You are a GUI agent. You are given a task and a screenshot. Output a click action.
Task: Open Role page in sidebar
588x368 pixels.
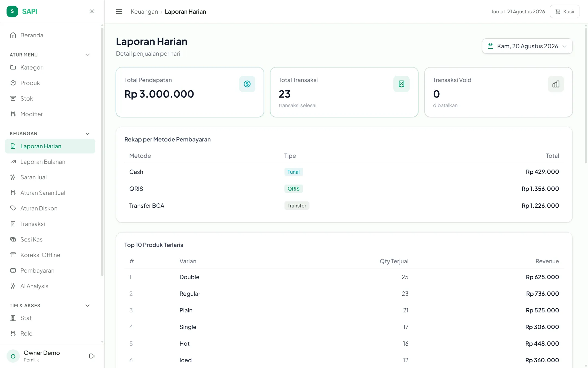click(x=50, y=333)
